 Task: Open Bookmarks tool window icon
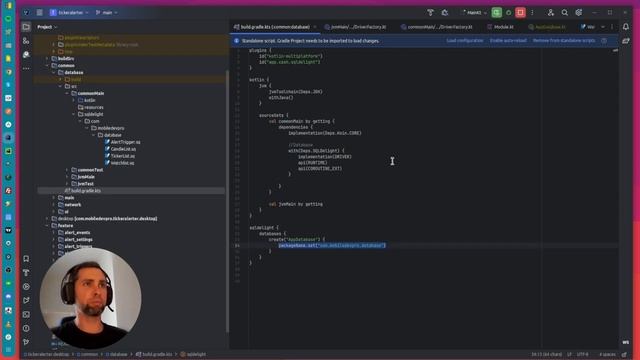click(x=26, y=259)
